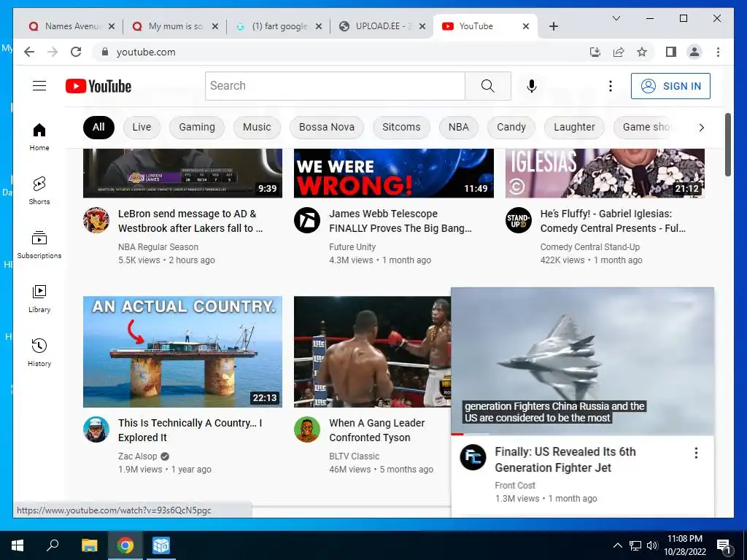Select the Sitcoms filter chip
747x560 pixels.
pyautogui.click(x=401, y=127)
